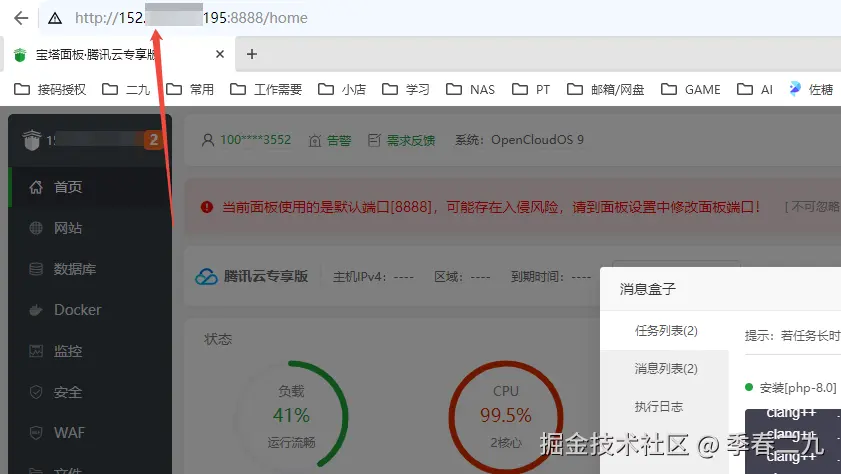841x474 pixels.
Task: Click the red exclamation warning icon
Action: coord(207,207)
